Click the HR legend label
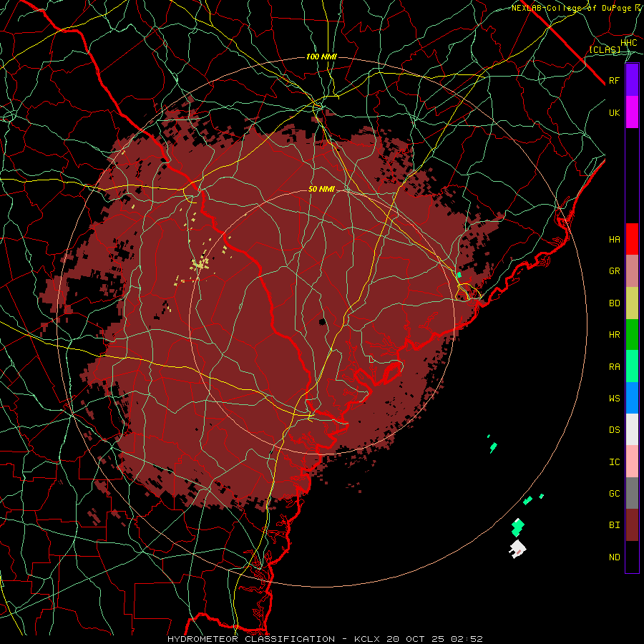 pos(614,335)
